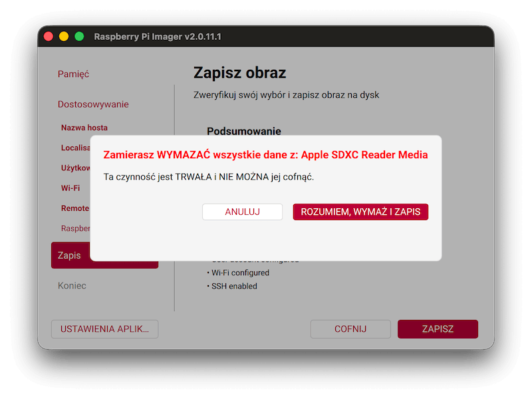Click the Raspberry Pi Imager window title
The width and height of the screenshot is (532, 399).
[158, 37]
